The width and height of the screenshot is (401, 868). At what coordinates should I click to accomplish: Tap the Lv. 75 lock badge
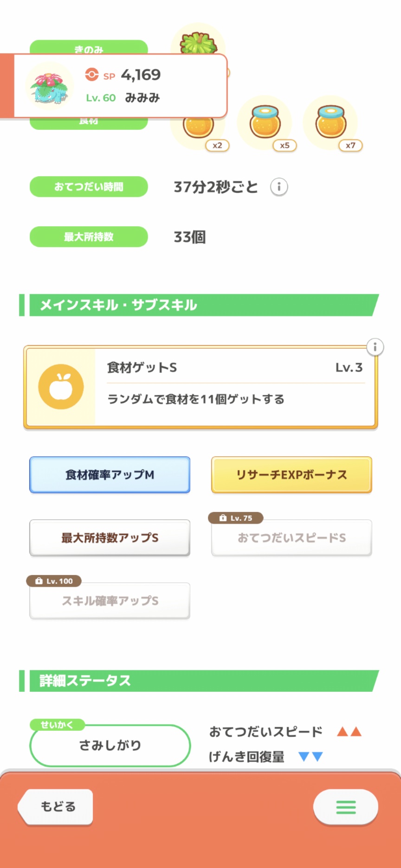tap(236, 518)
